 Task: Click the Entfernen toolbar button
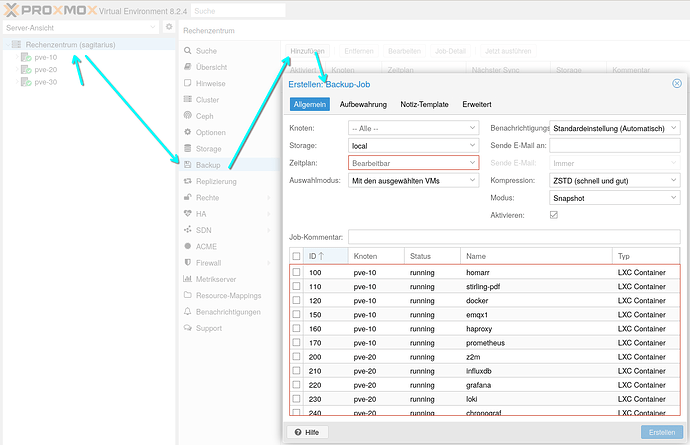pos(359,51)
